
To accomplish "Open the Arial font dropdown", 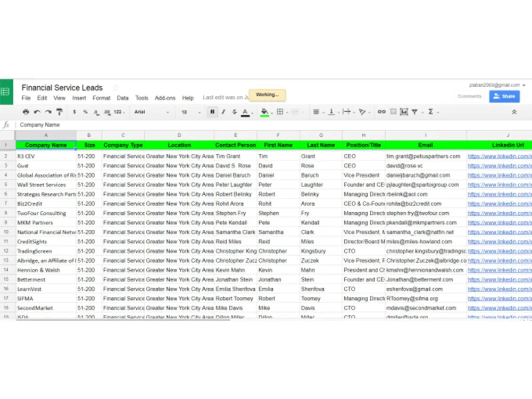I will point(151,112).
